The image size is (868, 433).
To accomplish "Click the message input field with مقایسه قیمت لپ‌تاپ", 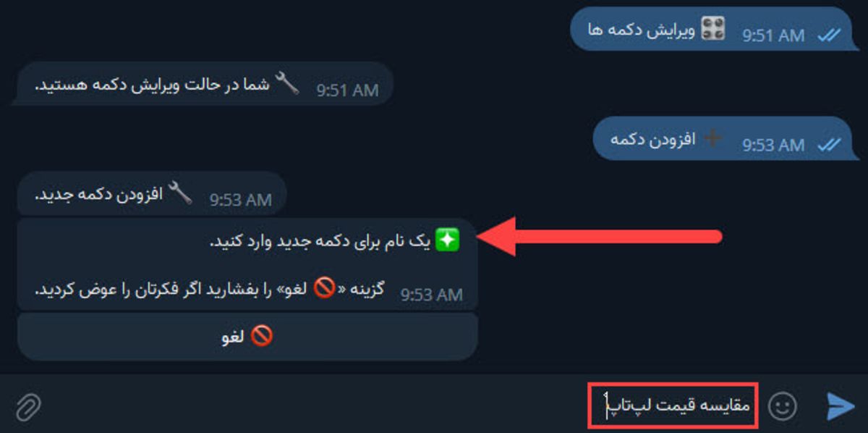I will 672,405.
